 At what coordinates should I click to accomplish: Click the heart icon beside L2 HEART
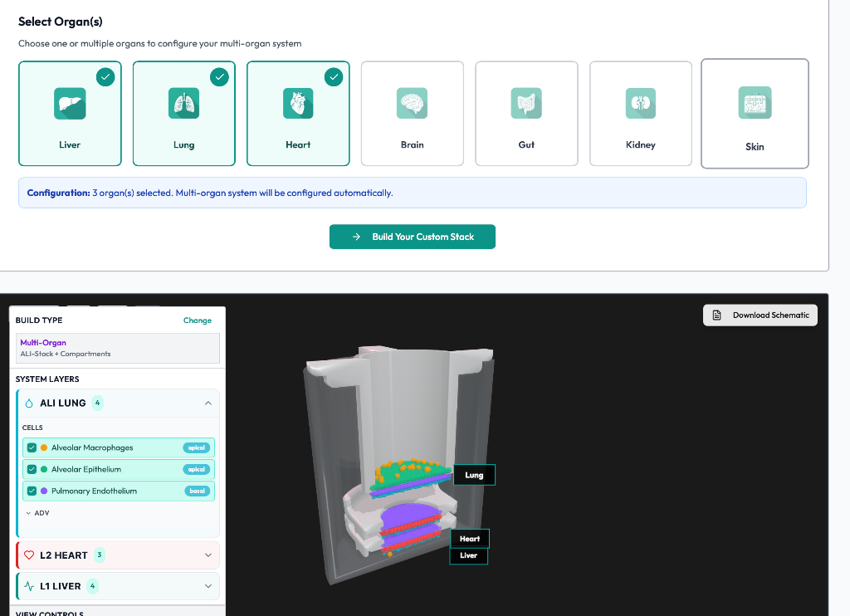[x=29, y=555]
